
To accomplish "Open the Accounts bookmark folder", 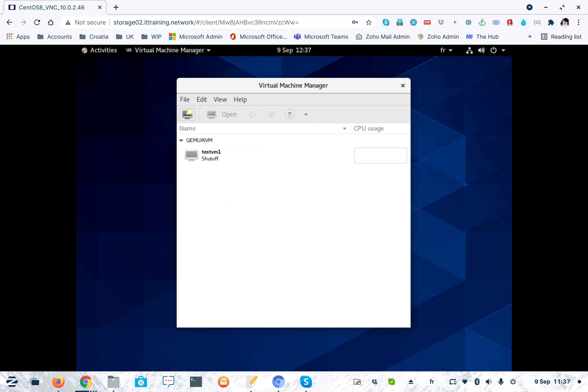I will pyautogui.click(x=55, y=37).
